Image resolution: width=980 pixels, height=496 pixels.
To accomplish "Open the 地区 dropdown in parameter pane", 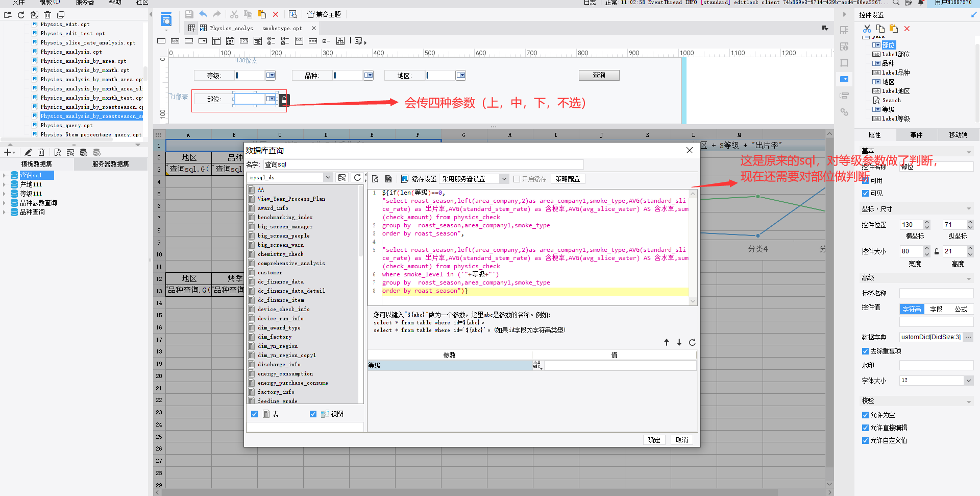I will [x=461, y=75].
